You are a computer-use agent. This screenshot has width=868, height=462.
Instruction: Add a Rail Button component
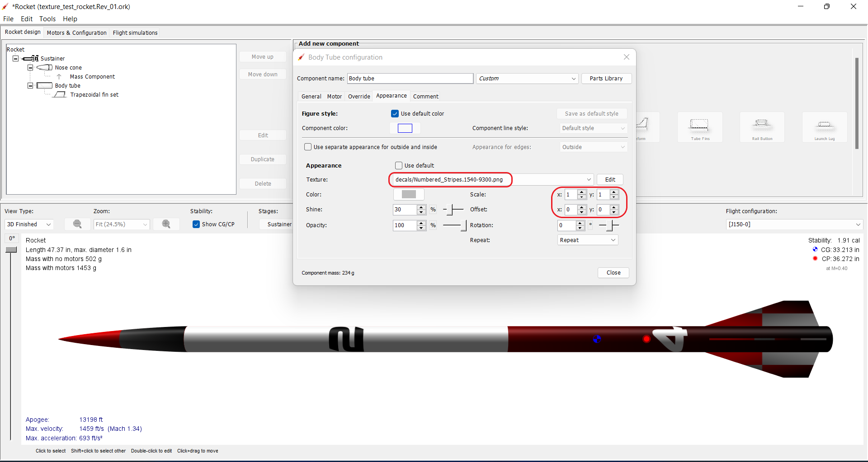pyautogui.click(x=762, y=127)
